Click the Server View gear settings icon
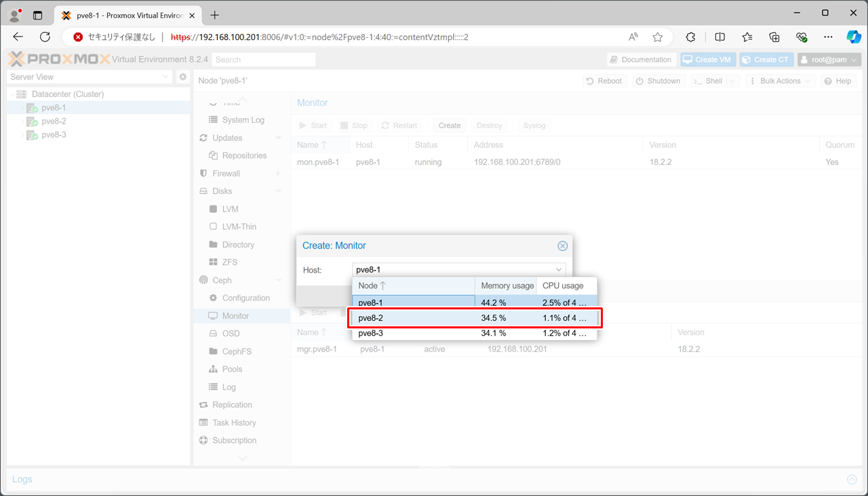 tap(182, 77)
